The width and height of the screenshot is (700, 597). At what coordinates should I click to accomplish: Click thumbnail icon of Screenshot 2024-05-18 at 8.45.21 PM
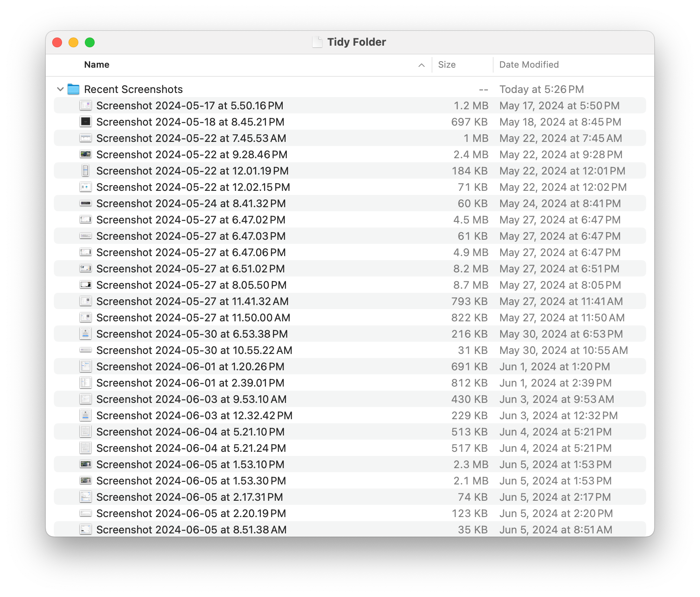point(86,122)
